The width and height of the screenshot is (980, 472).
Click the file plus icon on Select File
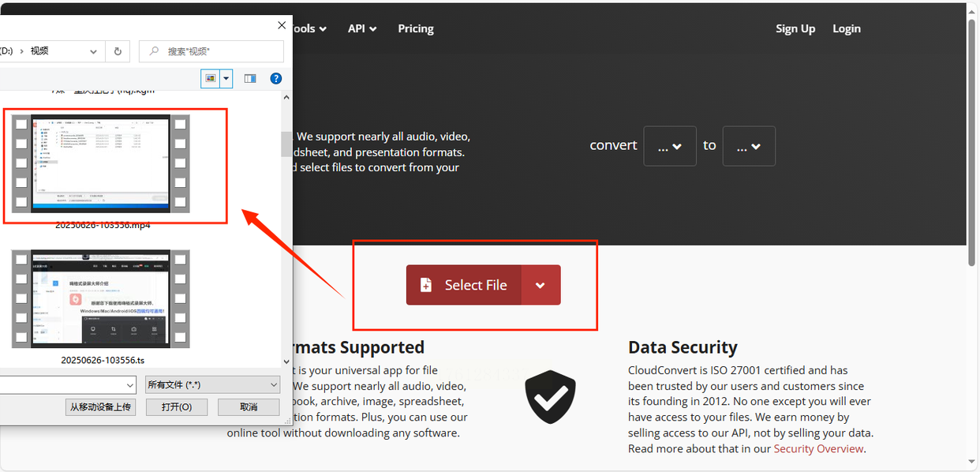click(x=426, y=285)
